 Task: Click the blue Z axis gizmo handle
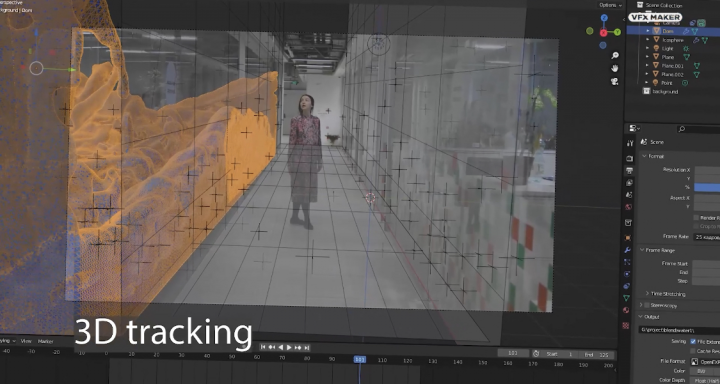(x=604, y=18)
